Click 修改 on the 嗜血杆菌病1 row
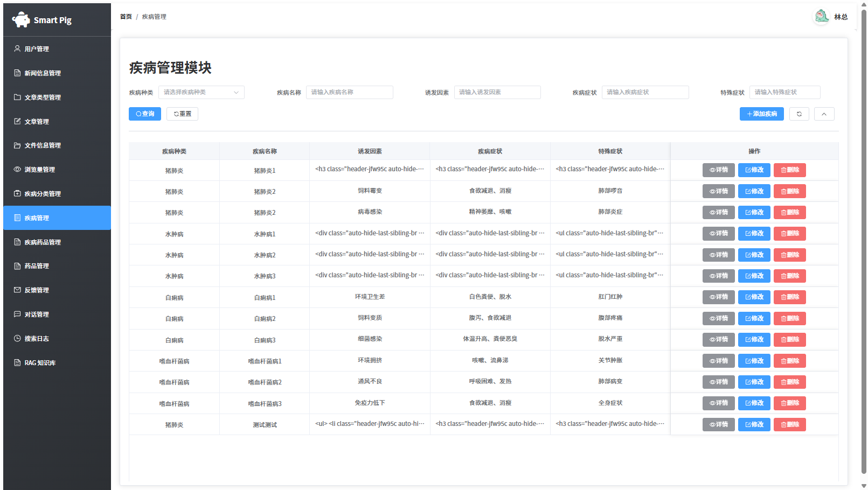Screen dimensions: 868x490 coord(754,361)
